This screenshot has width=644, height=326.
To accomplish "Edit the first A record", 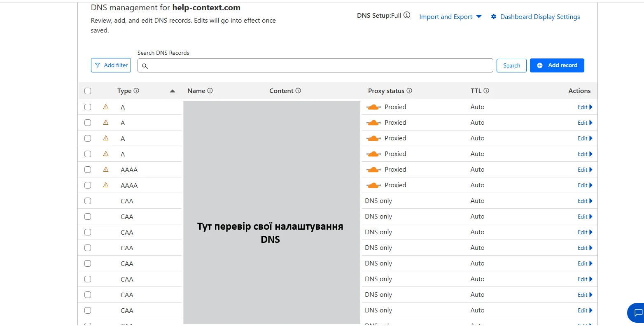I will (585, 107).
